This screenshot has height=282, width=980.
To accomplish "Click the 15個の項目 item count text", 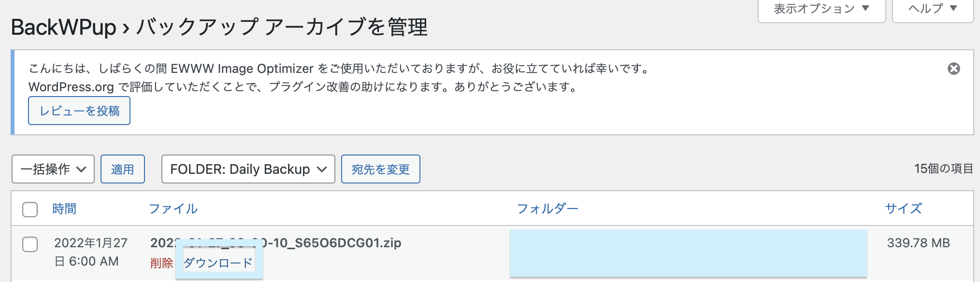I will (x=943, y=169).
